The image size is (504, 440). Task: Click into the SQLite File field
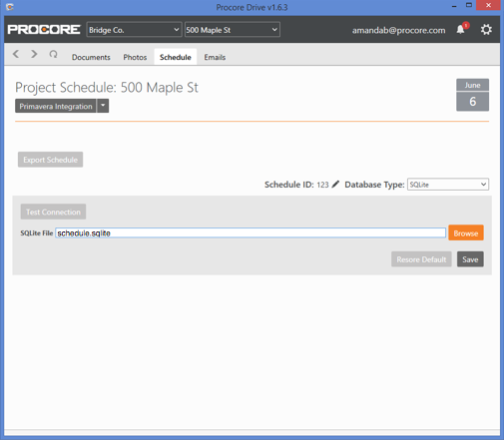point(251,232)
